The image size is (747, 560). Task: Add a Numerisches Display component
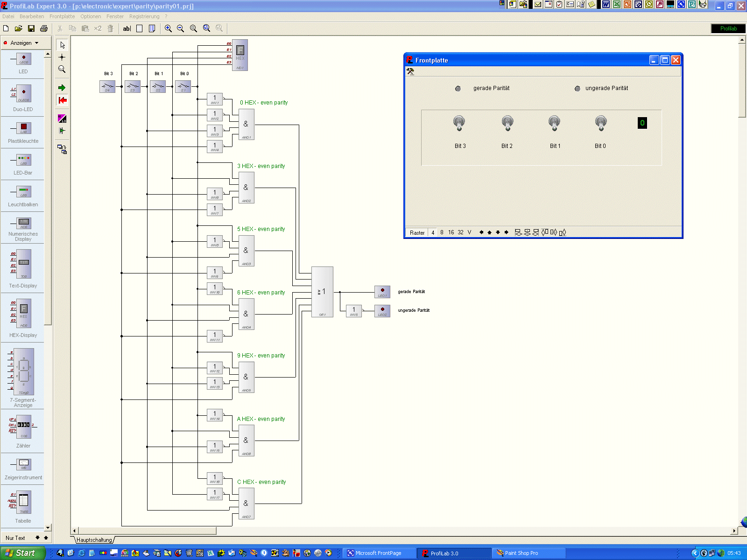[x=23, y=229]
